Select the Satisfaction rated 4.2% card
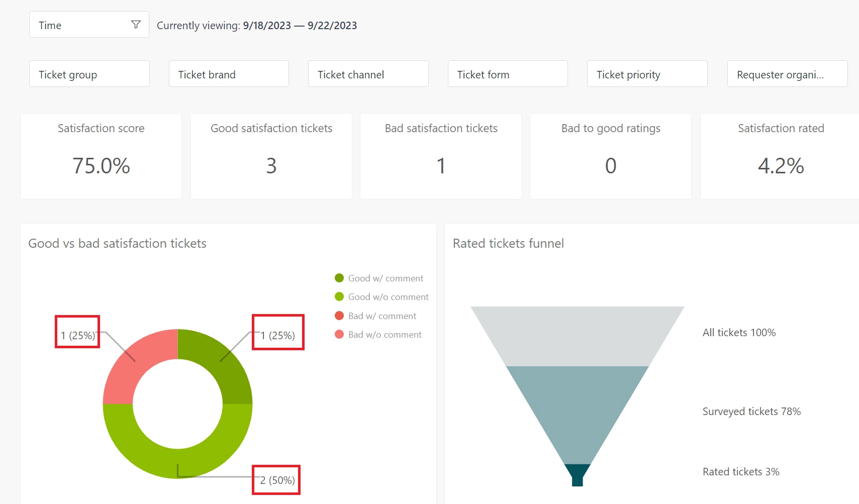The image size is (859, 504). tap(780, 156)
